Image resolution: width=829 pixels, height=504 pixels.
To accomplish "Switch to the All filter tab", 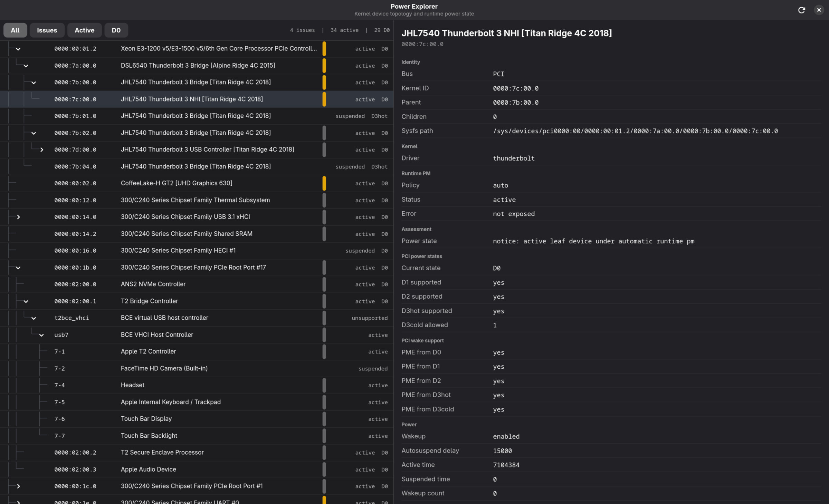I will click(15, 30).
